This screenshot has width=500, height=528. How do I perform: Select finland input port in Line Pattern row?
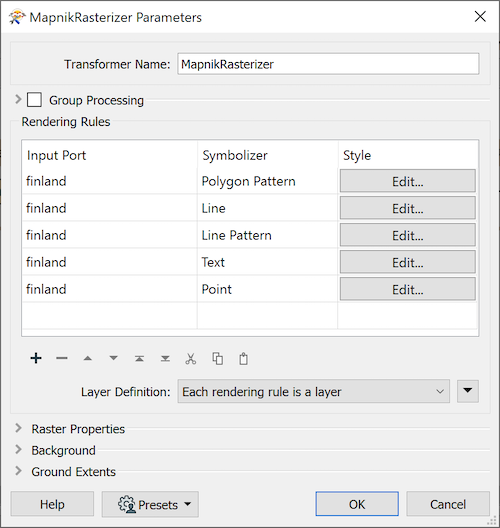pos(109,235)
